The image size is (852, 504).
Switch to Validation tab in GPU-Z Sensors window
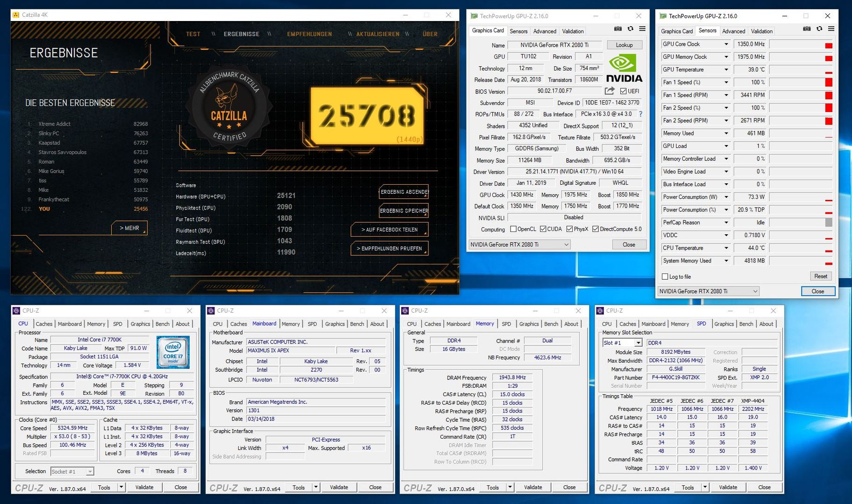[x=762, y=31]
